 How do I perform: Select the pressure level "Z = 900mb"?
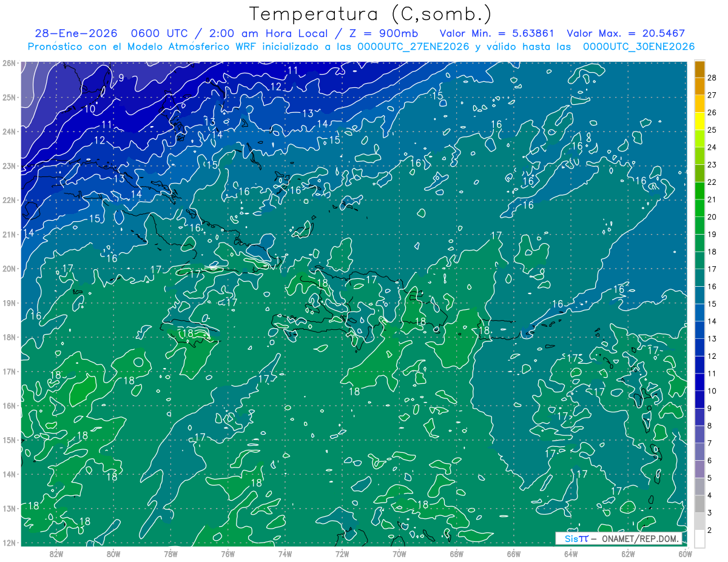coord(383,33)
